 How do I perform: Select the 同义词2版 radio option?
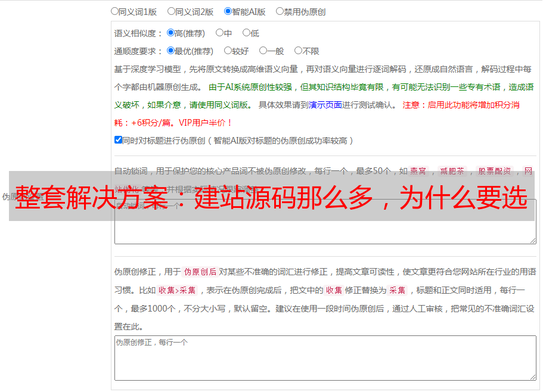click(x=171, y=11)
